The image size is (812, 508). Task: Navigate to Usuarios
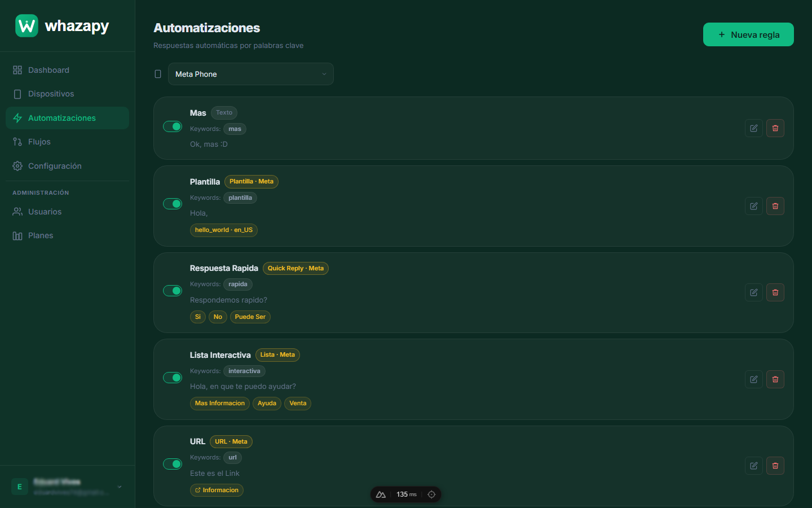click(x=67, y=212)
